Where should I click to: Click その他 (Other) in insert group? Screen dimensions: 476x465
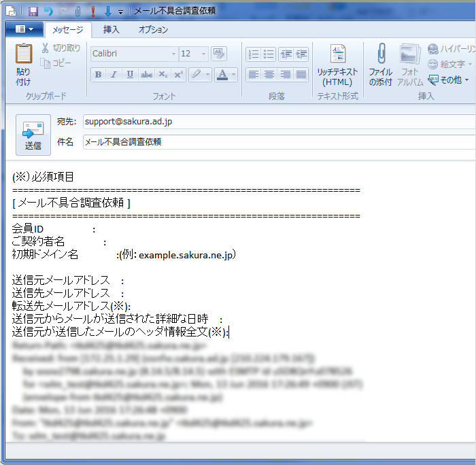449,80
